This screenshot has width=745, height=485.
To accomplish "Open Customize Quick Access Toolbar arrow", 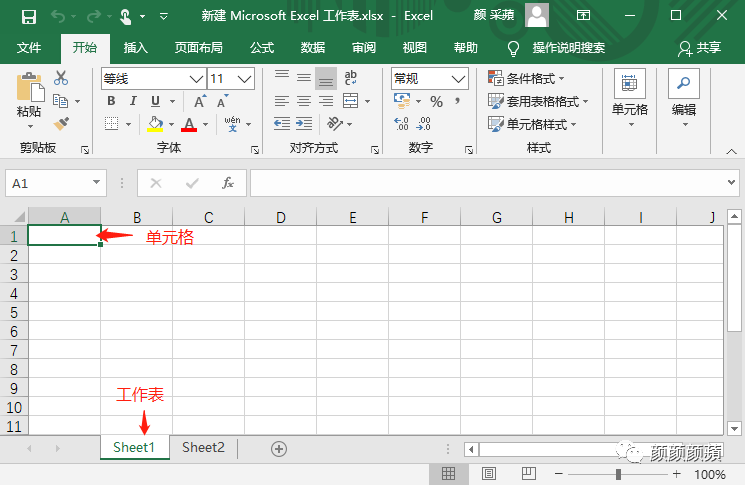I will (x=163, y=17).
